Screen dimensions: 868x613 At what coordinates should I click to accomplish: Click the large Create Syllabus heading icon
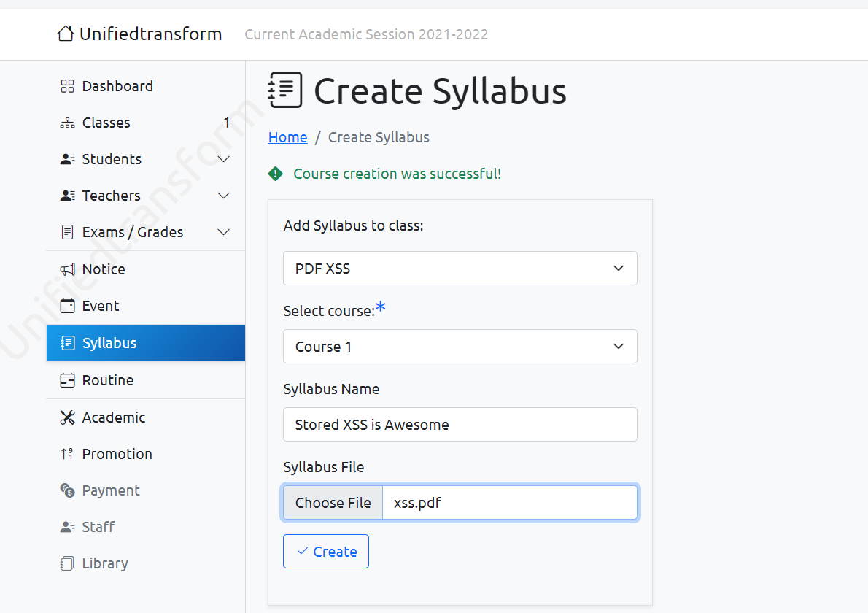click(x=285, y=90)
